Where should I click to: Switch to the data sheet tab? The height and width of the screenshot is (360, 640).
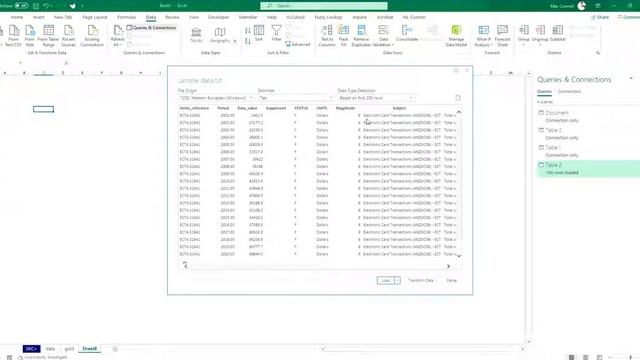(x=50, y=349)
